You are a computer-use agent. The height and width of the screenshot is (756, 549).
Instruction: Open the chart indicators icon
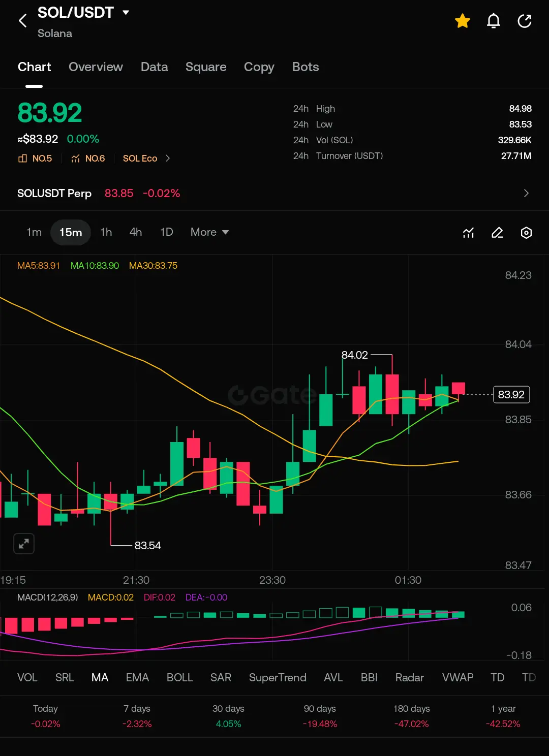point(469,233)
